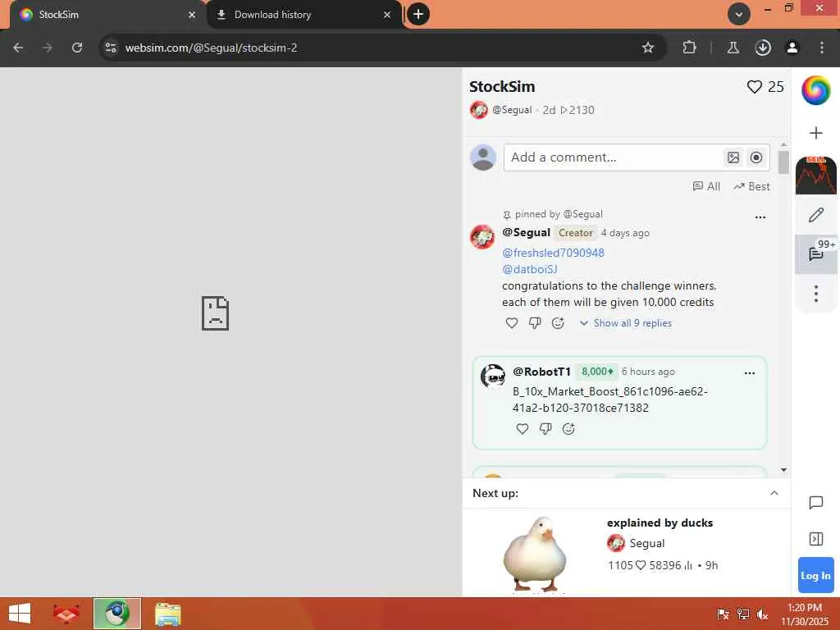Close the Download history tab
The width and height of the screenshot is (840, 630).
coord(387,15)
